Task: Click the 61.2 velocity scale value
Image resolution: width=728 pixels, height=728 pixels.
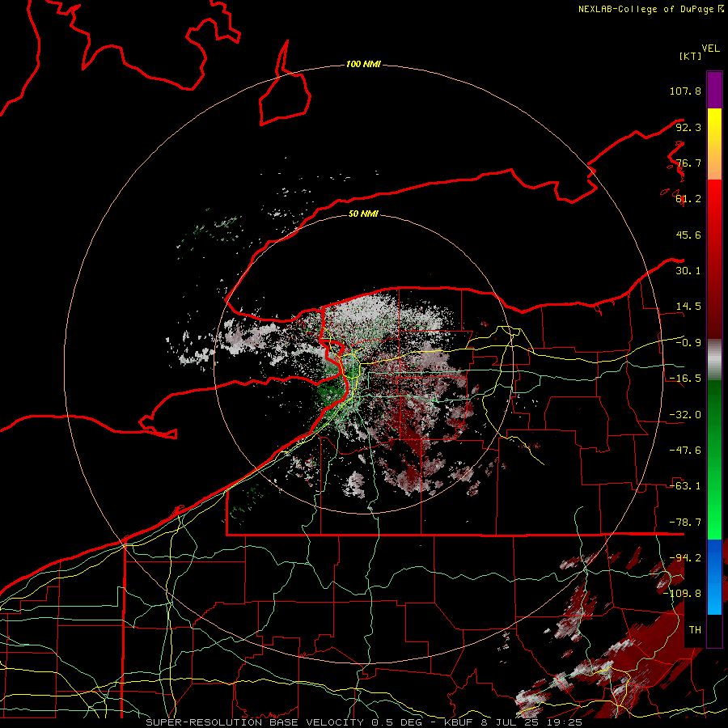Action: coord(688,199)
